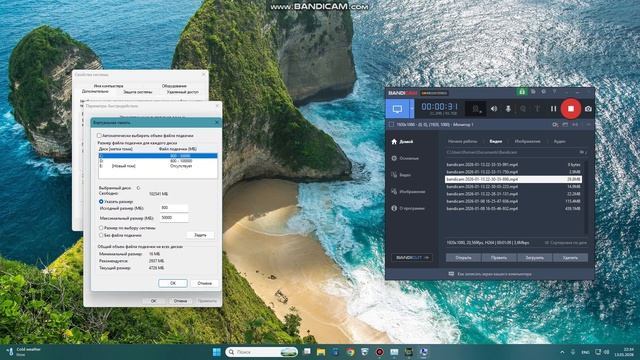Click the Bandicam file list scrollbar
The width and height of the screenshot is (640, 360).
coord(586,198)
